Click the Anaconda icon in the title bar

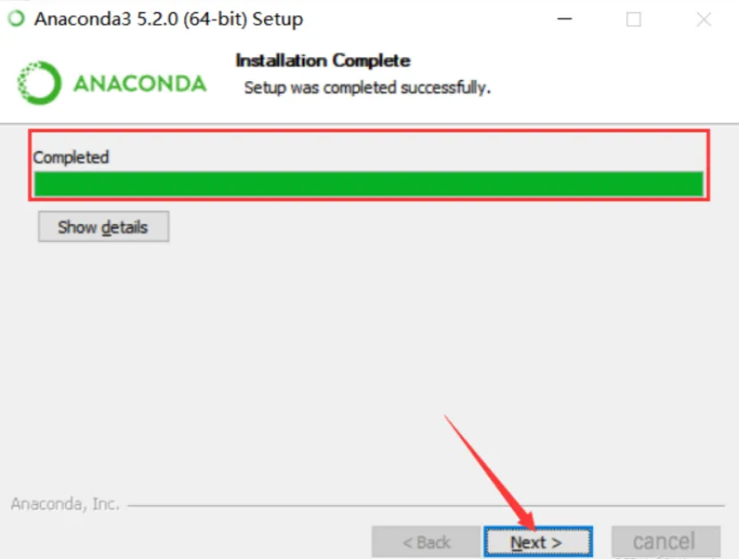click(17, 19)
